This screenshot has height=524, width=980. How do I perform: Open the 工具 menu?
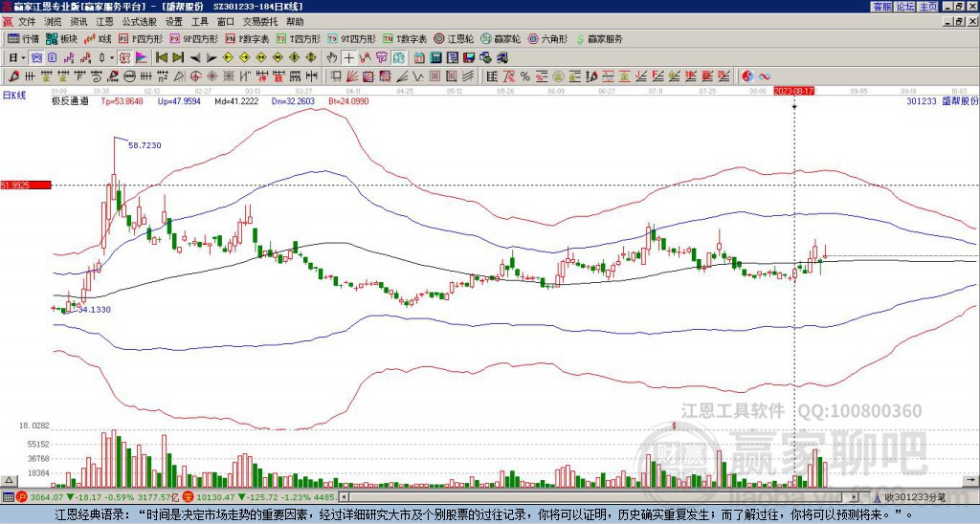coord(200,22)
